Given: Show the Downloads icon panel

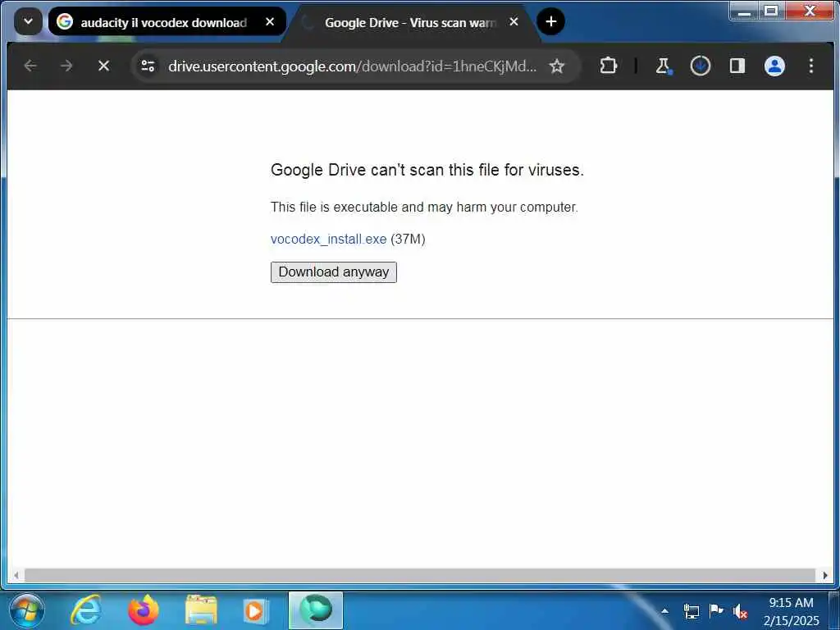Looking at the screenshot, I should tap(701, 66).
